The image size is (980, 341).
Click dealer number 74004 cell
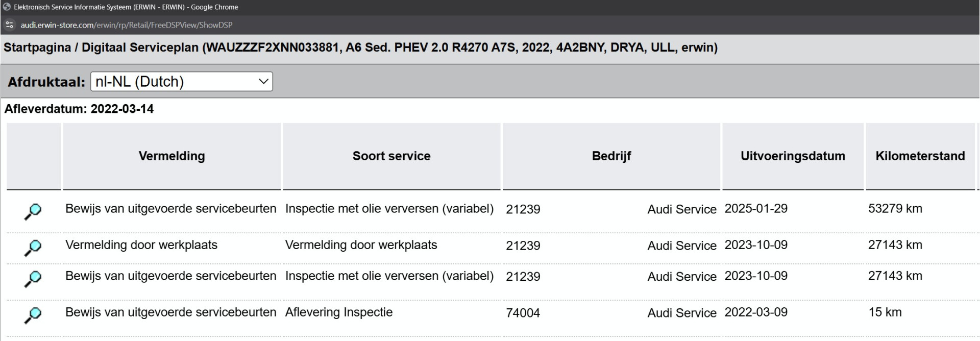click(523, 313)
